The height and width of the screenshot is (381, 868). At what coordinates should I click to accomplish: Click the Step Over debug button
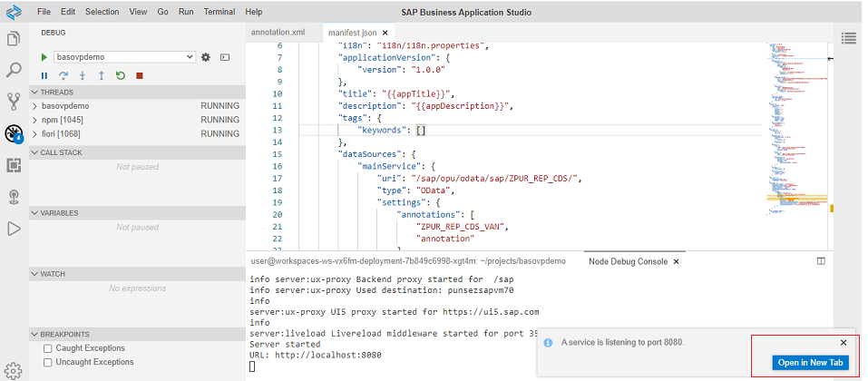(63, 76)
